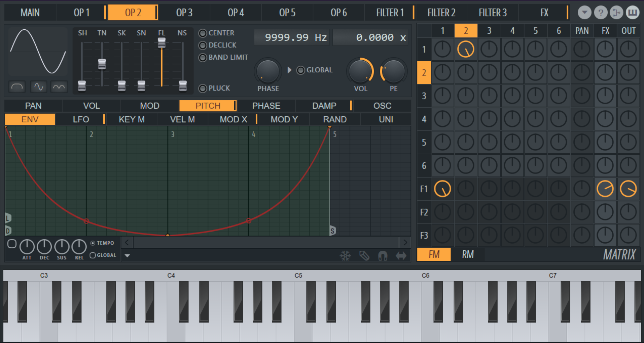Click the F1 row knob in column 1
Viewport: 644px width, 343px height.
pyautogui.click(x=442, y=189)
